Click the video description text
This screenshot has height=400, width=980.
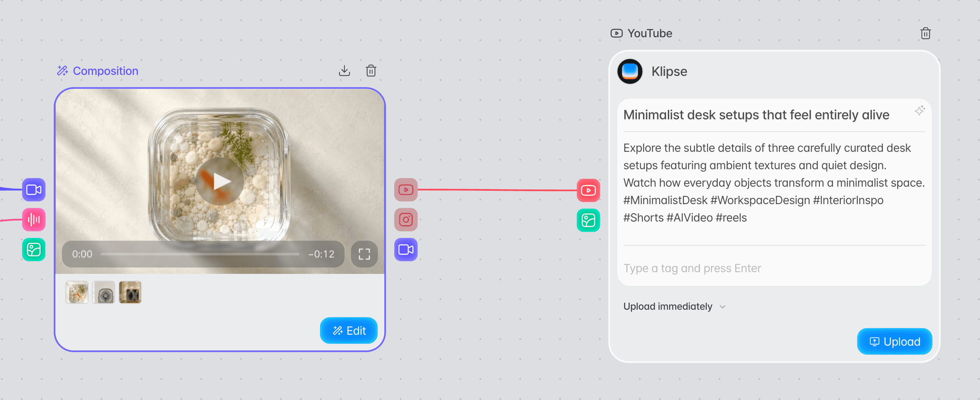(x=774, y=183)
